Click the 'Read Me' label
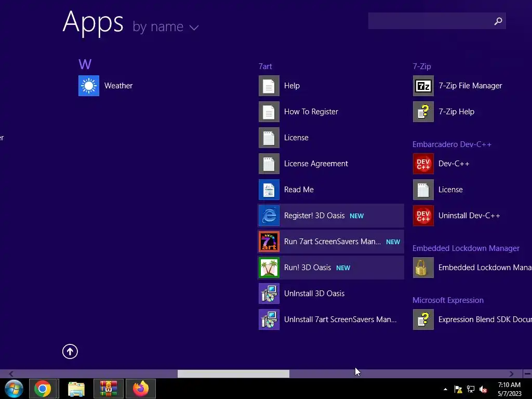This screenshot has height=399, width=532. point(299,189)
